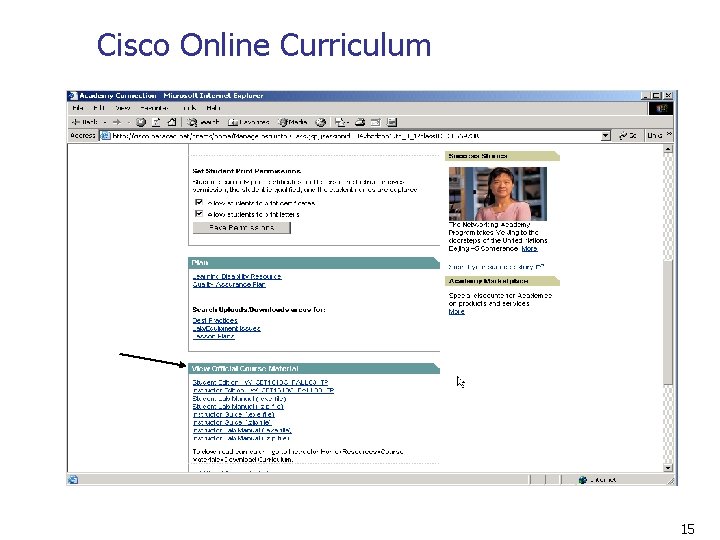Viewport: 720px width, 540px height.
Task: Click the Save Permissions button
Action: click(242, 228)
